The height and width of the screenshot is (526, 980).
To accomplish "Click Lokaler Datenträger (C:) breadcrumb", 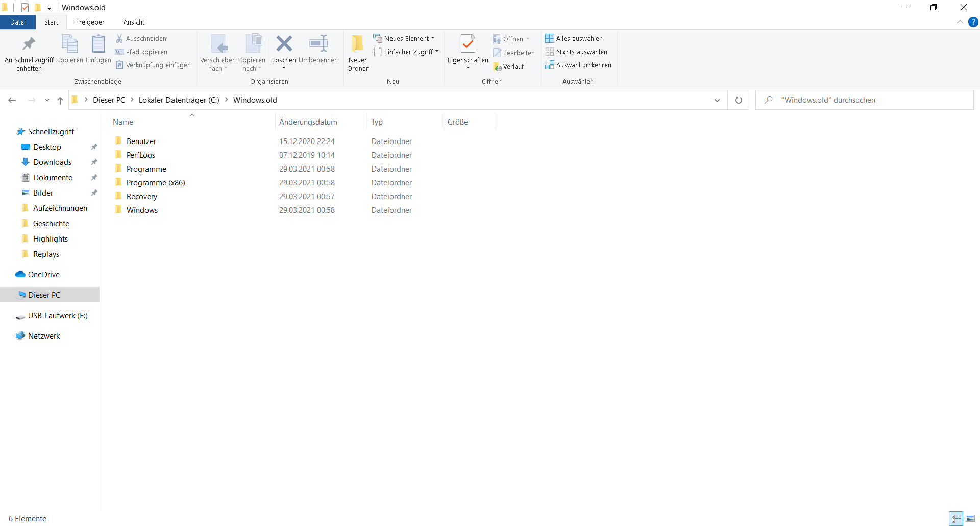I will [x=179, y=100].
